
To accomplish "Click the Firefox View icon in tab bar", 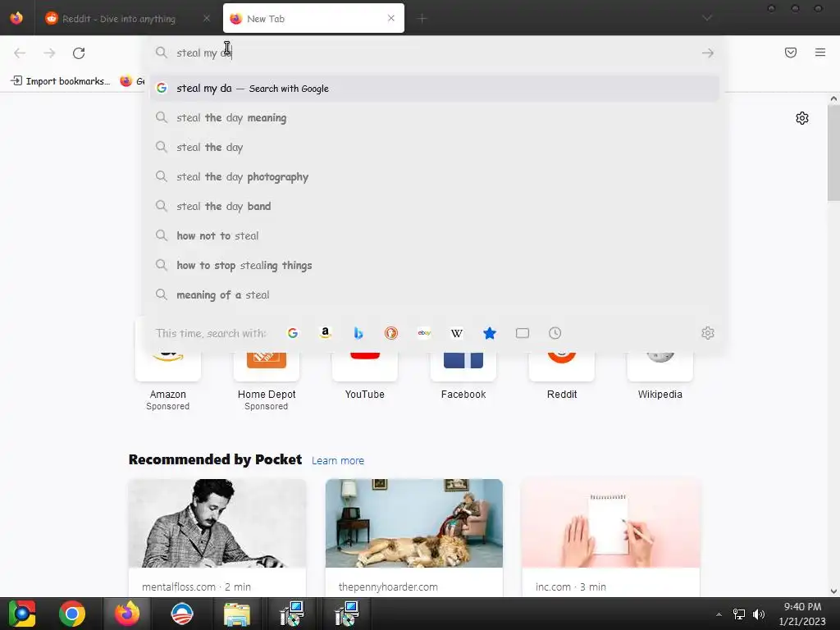I will coord(16,18).
